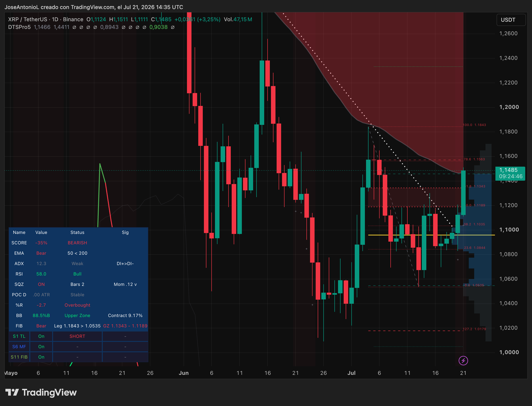Open the USDT currency selector
Viewport: 532px width, 406px height.
511,20
